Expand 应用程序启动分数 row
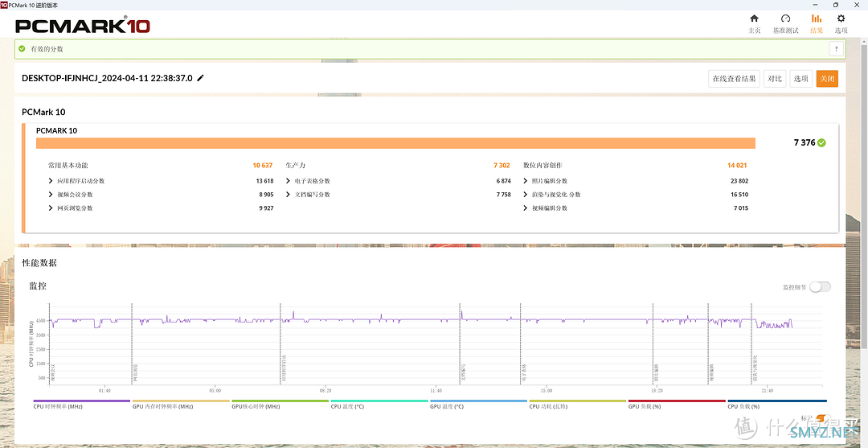The image size is (868, 448). click(x=51, y=181)
